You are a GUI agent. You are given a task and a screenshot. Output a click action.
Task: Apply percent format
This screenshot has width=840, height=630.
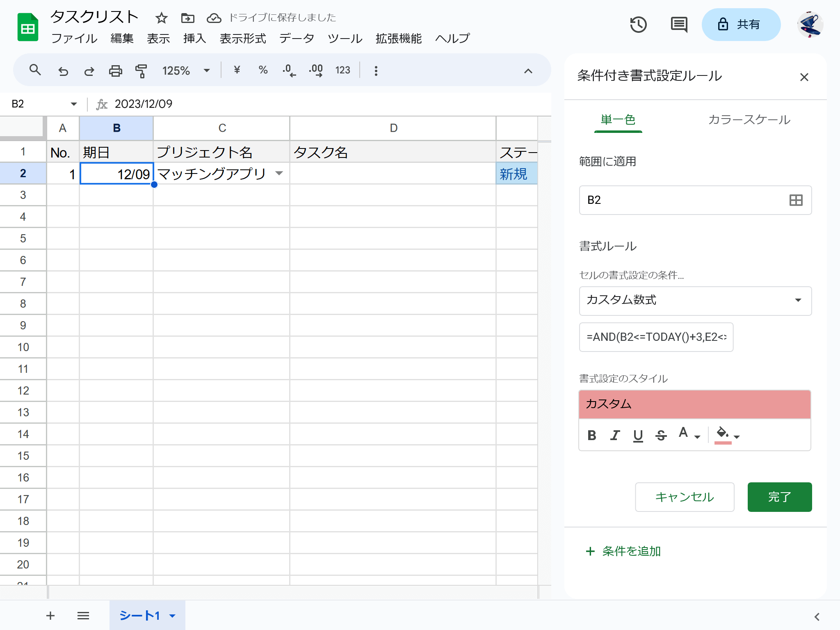coord(263,70)
